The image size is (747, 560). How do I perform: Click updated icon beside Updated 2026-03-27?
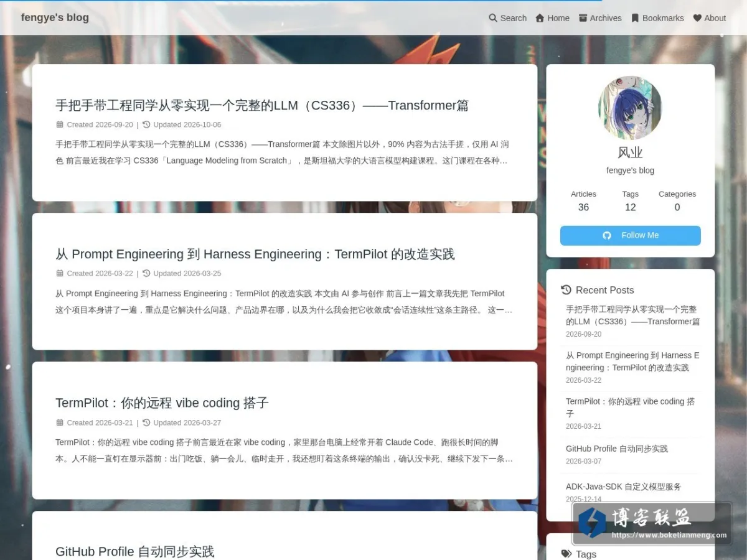tap(146, 422)
